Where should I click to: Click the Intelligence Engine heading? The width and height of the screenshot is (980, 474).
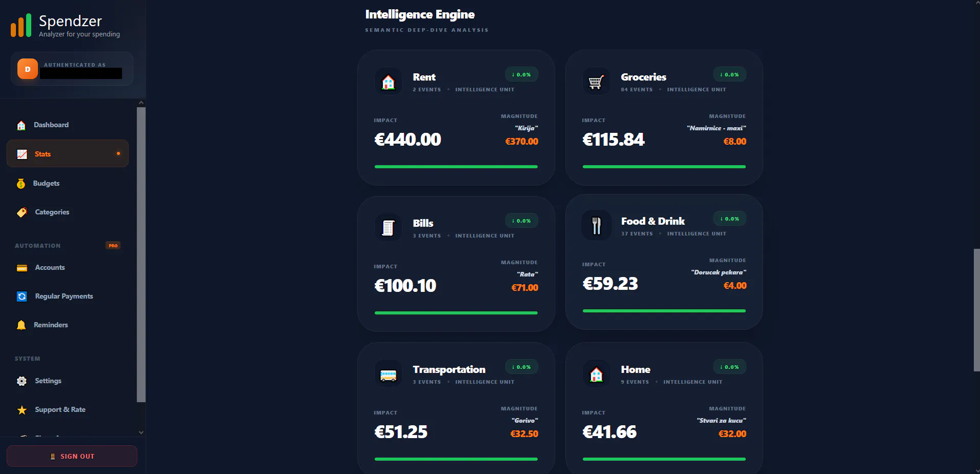tap(420, 14)
